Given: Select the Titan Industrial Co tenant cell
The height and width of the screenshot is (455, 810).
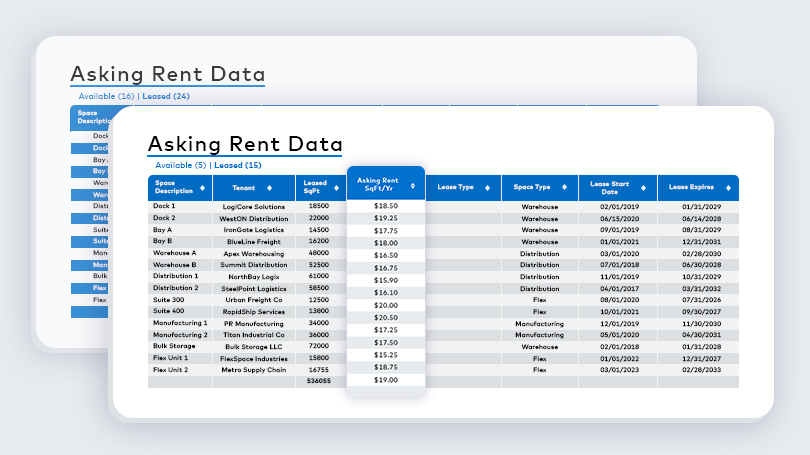Looking at the screenshot, I should [254, 335].
